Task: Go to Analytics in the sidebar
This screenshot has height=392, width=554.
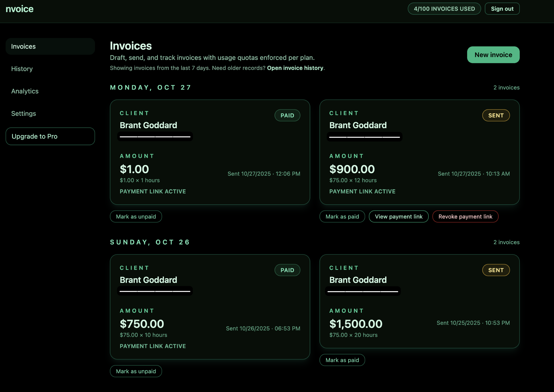Action: (25, 91)
